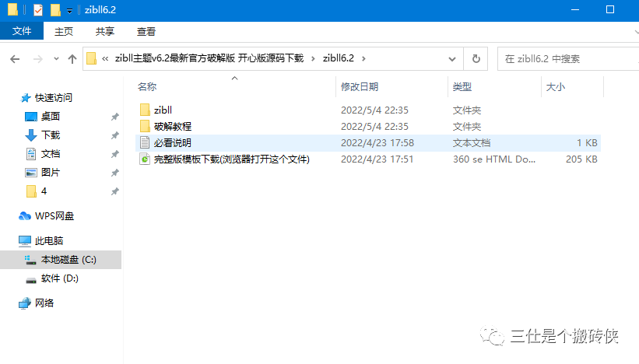The image size is (639, 364).
Task: Open 下载 in the navigation pane
Action: 51,135
